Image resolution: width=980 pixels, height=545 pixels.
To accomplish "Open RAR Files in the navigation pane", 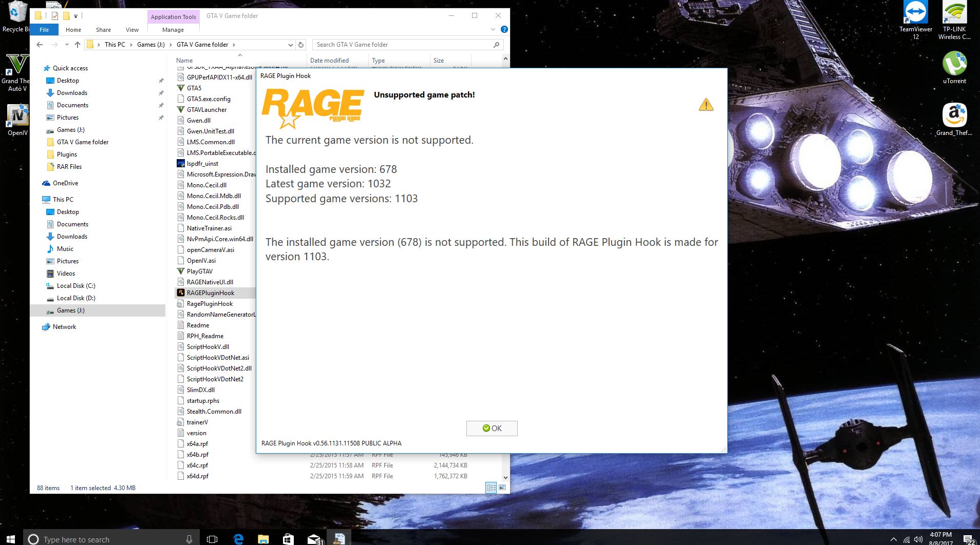I will coord(69,166).
